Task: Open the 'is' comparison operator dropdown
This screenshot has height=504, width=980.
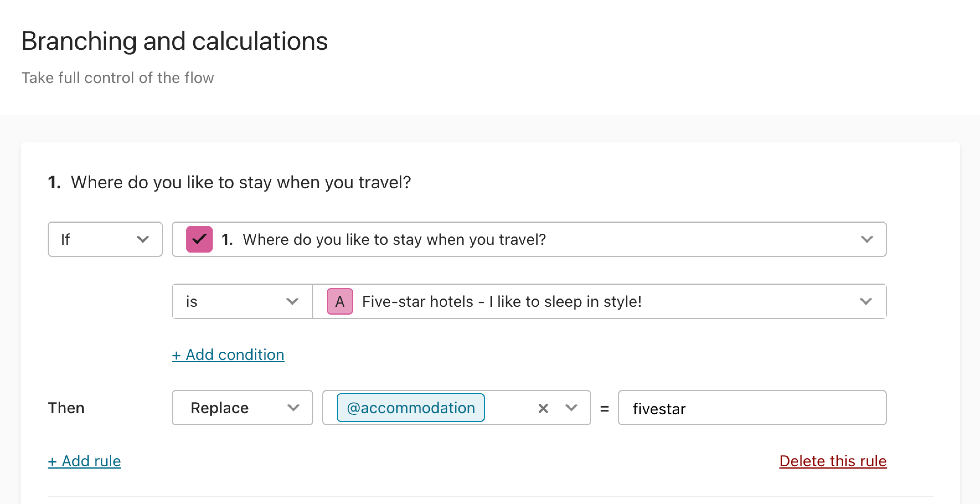Action: pyautogui.click(x=242, y=302)
